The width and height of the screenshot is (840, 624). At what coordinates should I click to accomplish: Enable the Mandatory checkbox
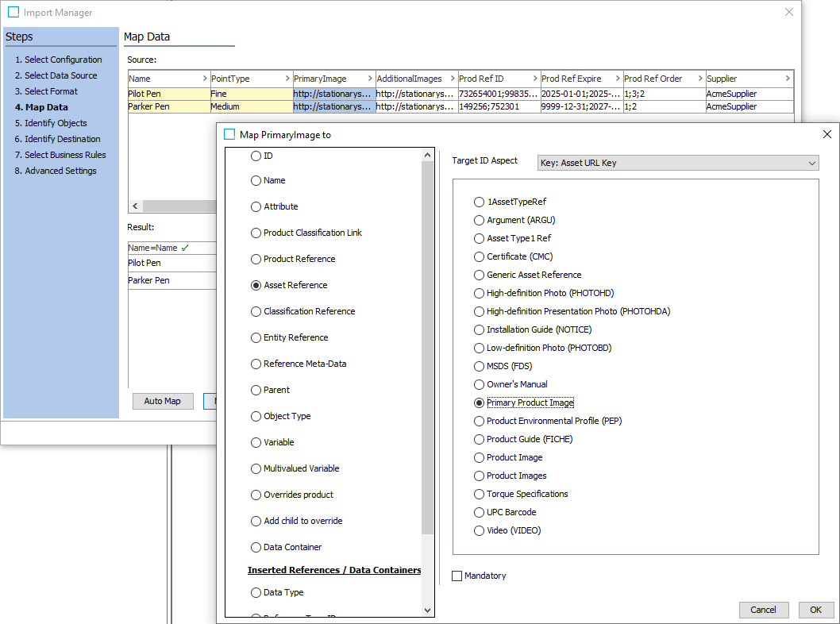point(457,576)
